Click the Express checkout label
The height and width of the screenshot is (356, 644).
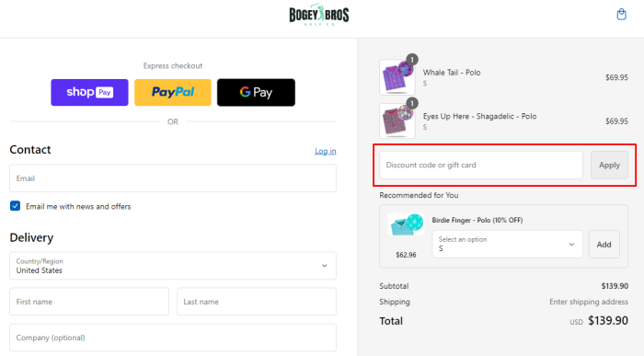point(173,65)
